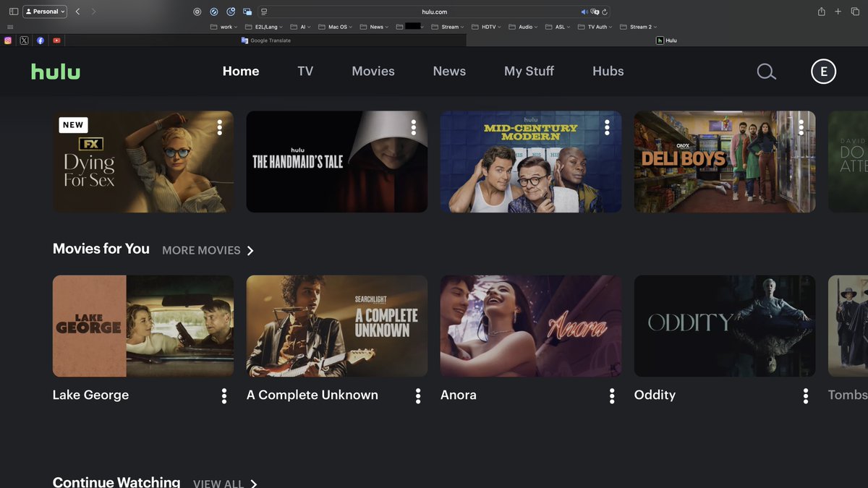Expand the TV Auth bookmarks folder
Image resolution: width=868 pixels, height=488 pixels.
pos(595,27)
